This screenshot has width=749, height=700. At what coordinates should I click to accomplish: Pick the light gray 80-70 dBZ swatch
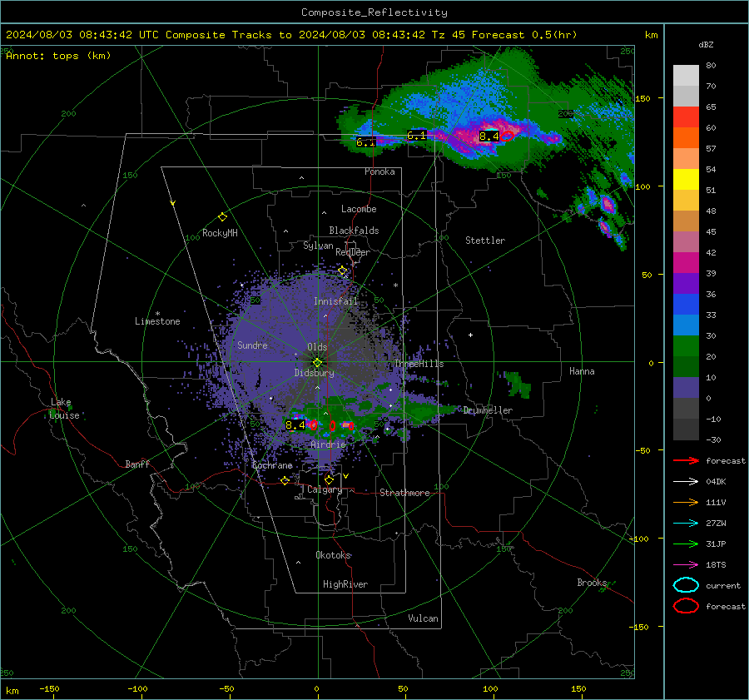point(686,76)
